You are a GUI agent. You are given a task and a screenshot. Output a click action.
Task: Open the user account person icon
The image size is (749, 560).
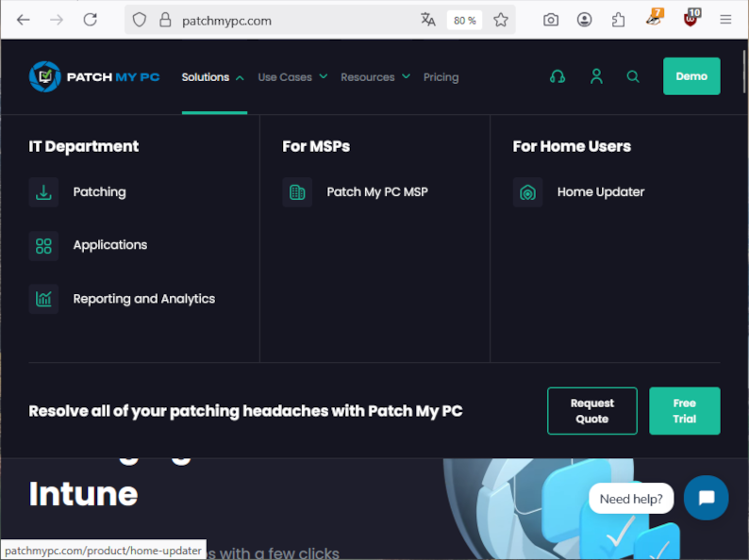point(596,76)
